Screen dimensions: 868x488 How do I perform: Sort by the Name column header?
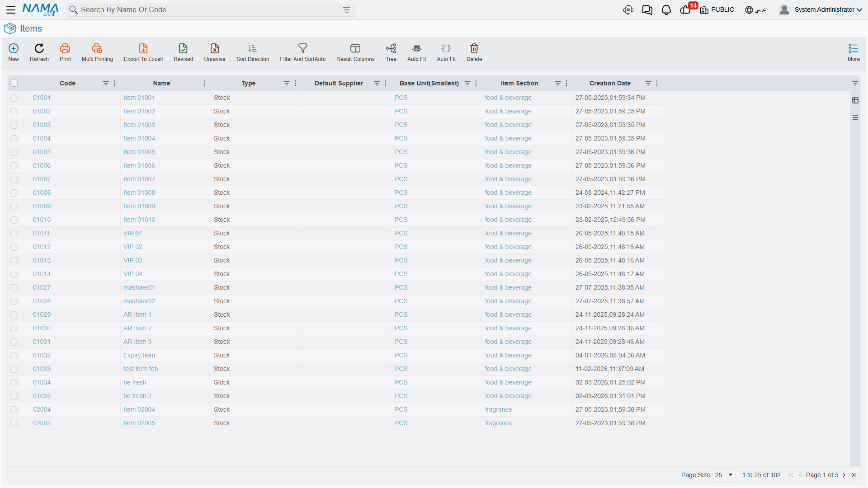coord(161,83)
